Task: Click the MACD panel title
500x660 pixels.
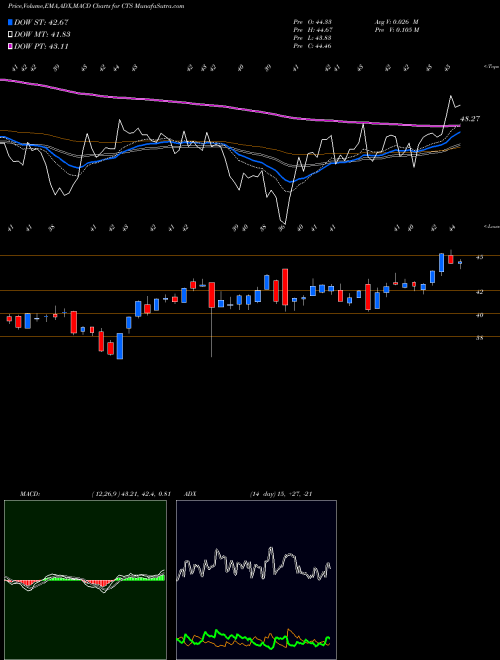Action: pos(30,494)
